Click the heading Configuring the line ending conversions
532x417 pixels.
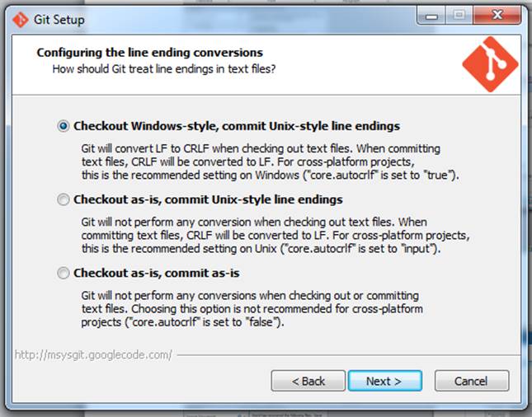(149, 53)
